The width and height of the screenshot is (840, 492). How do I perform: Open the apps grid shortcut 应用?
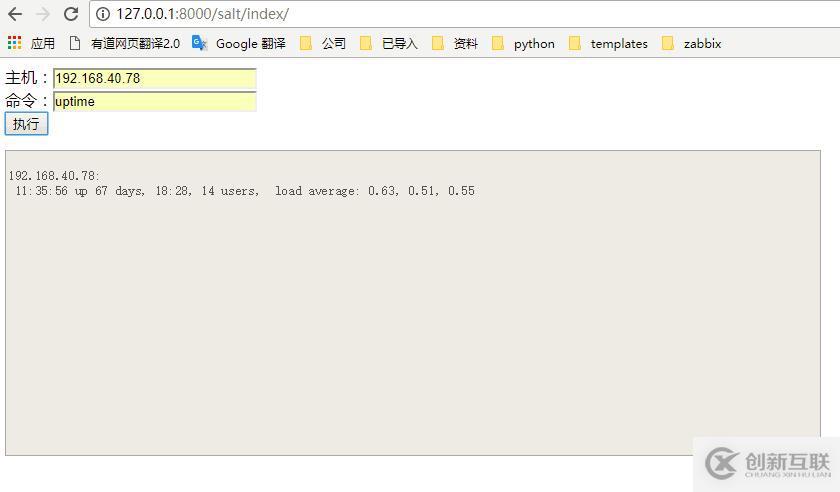point(31,43)
